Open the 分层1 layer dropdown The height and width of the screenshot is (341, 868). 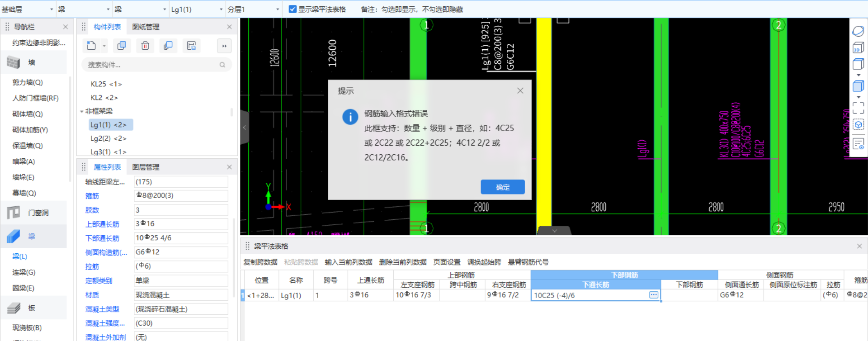coord(254,9)
